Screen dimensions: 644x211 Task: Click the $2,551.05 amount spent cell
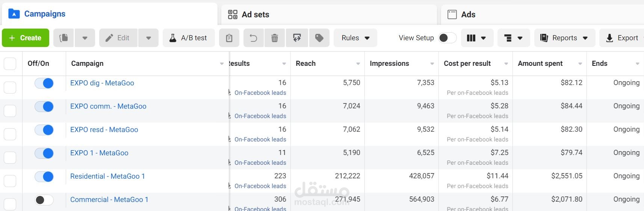click(567, 176)
